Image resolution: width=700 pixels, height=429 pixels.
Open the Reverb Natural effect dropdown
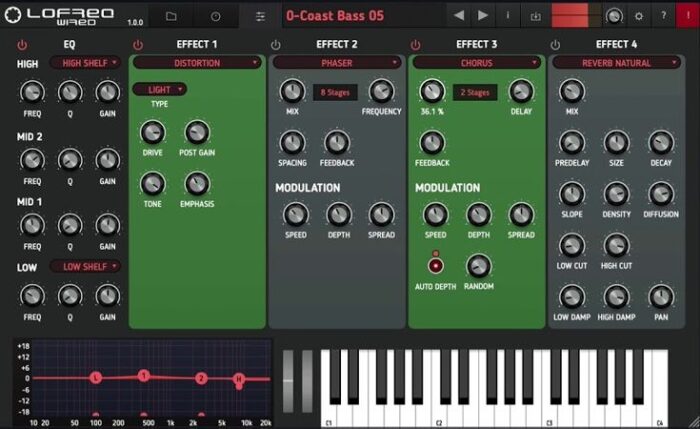pyautogui.click(x=617, y=62)
